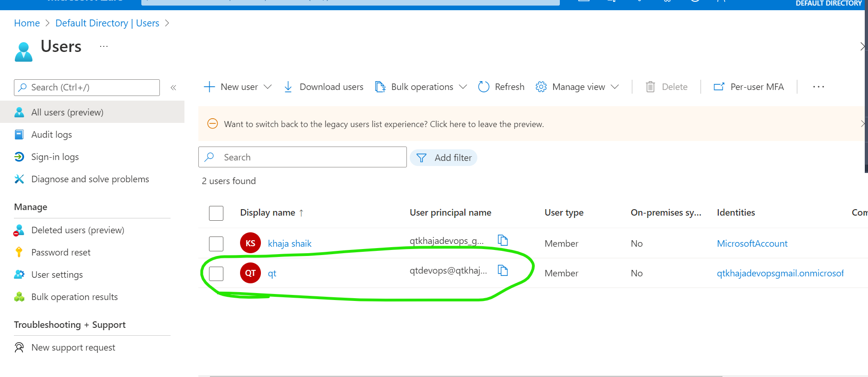This screenshot has width=868, height=377.
Task: Sort by Display name column arrow
Action: point(301,213)
